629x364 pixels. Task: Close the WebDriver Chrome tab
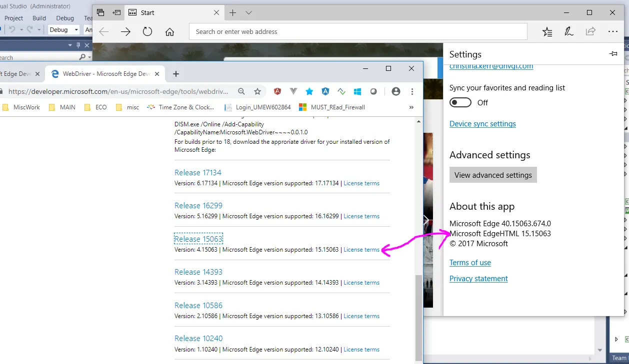point(157,74)
